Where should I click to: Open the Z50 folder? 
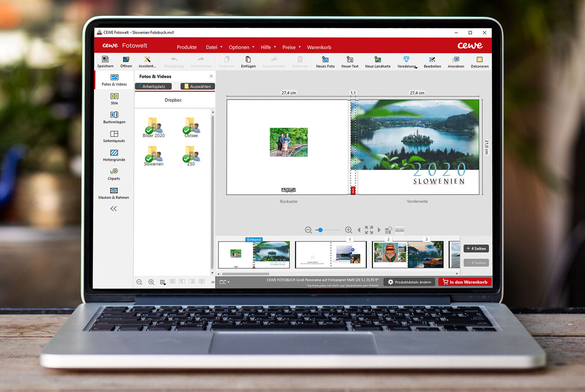pos(191,156)
